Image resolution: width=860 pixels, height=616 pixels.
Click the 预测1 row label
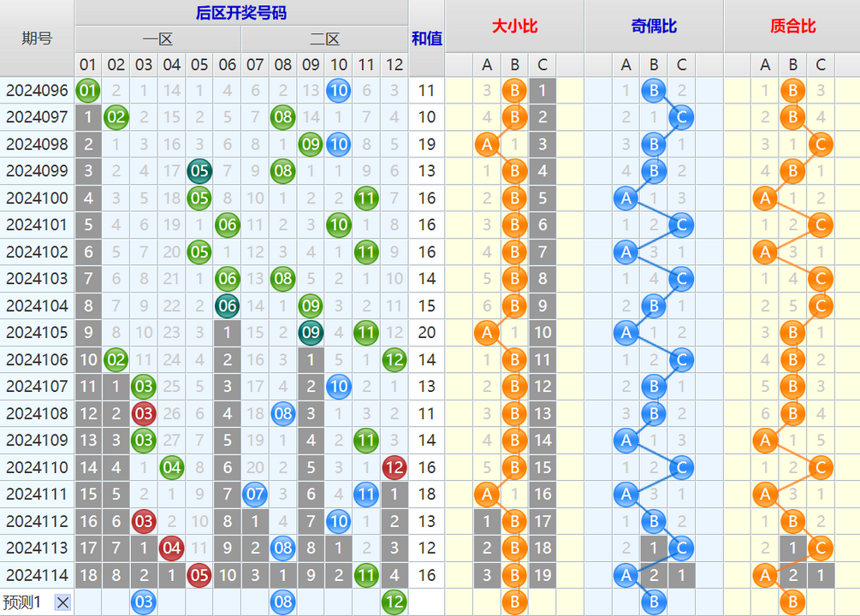21,602
